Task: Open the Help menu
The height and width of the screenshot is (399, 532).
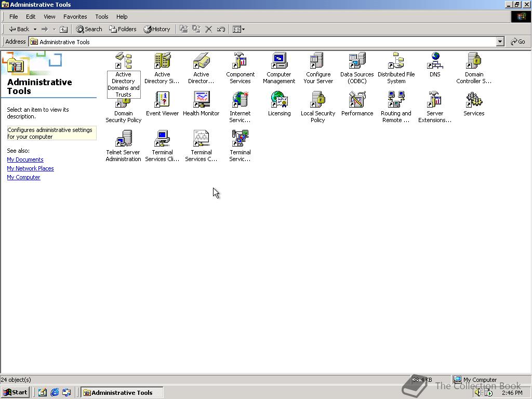Action: [122, 17]
